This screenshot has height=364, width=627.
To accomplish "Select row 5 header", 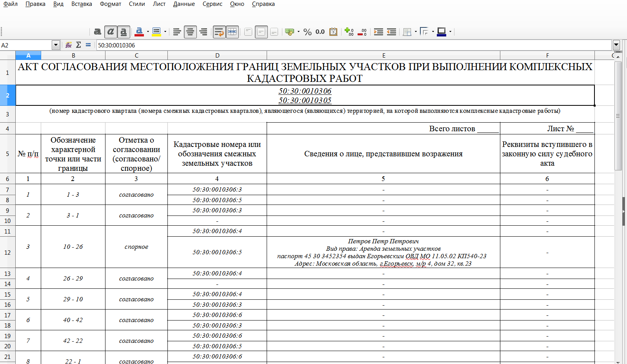I will [7, 154].
